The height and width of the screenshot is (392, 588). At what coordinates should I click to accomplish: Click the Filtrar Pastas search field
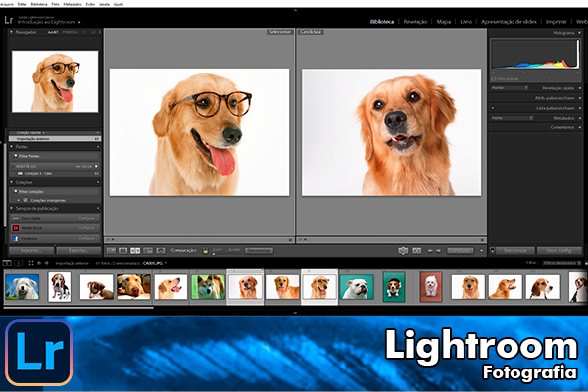click(55, 156)
